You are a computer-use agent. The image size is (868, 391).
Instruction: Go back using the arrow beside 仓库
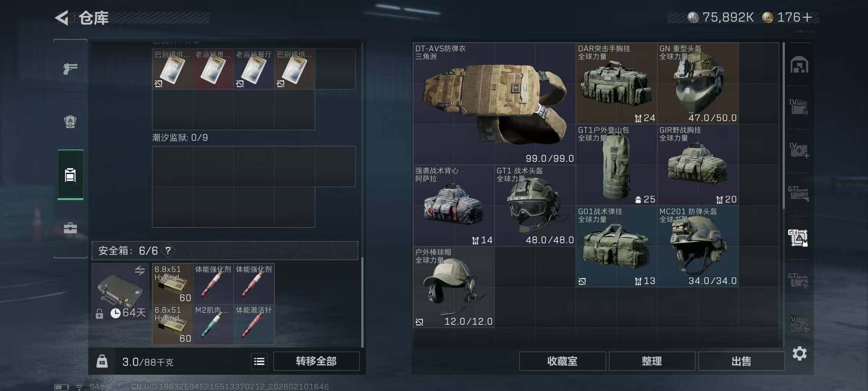coord(62,18)
